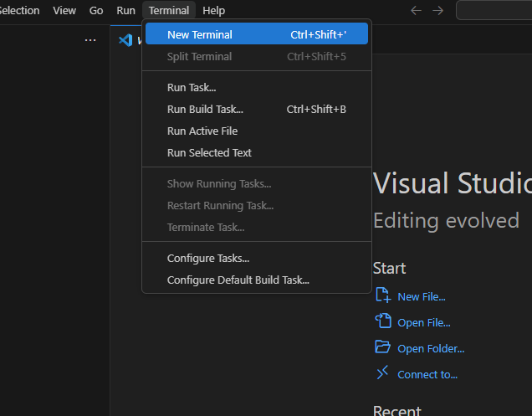Click the Connect to remote icon
Screen dimensions: 532x416
383,373
